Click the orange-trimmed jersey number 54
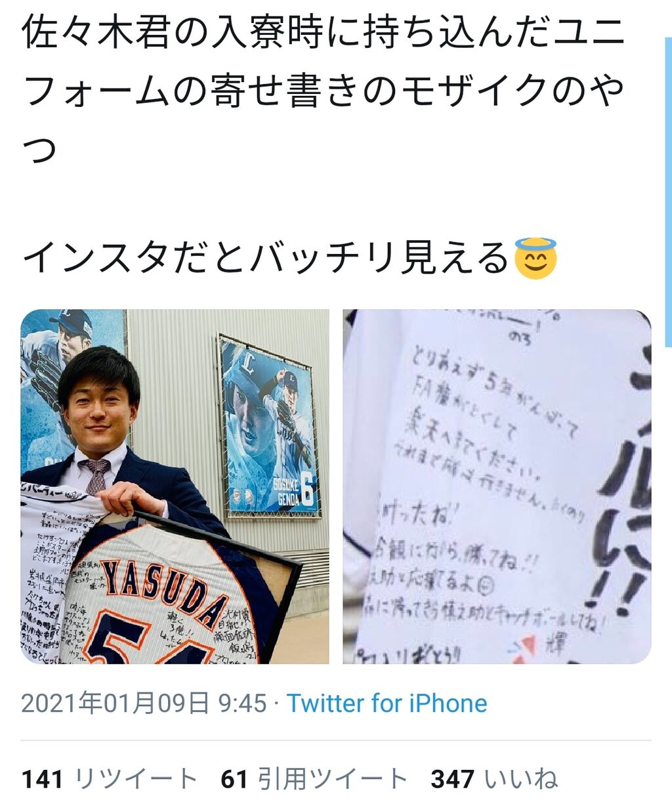This screenshot has height=806, width=672. [x=148, y=640]
